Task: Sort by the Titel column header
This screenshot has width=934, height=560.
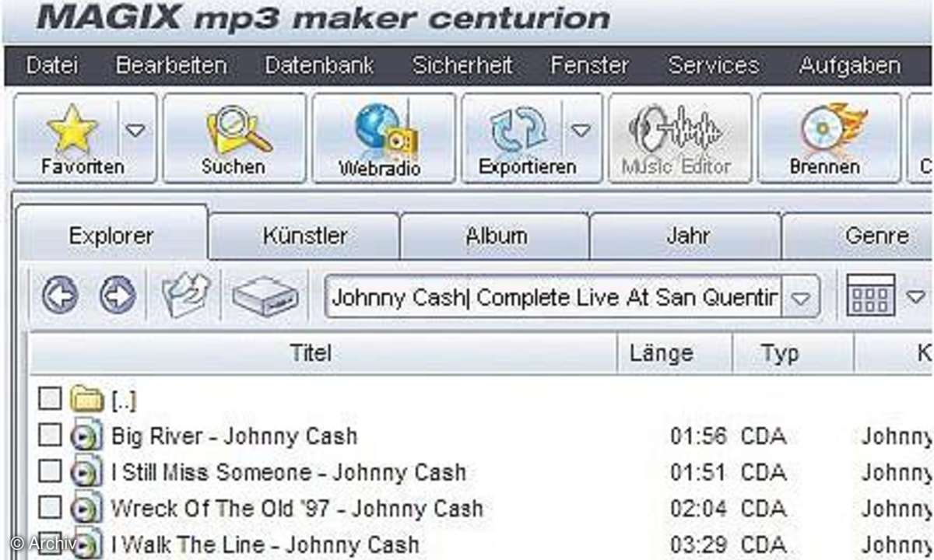Action: click(324, 354)
